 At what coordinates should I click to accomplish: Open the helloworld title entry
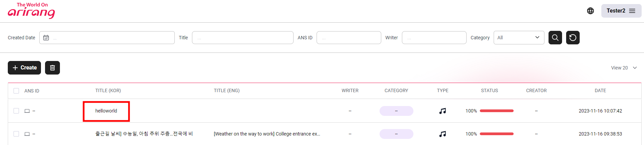coord(106,111)
